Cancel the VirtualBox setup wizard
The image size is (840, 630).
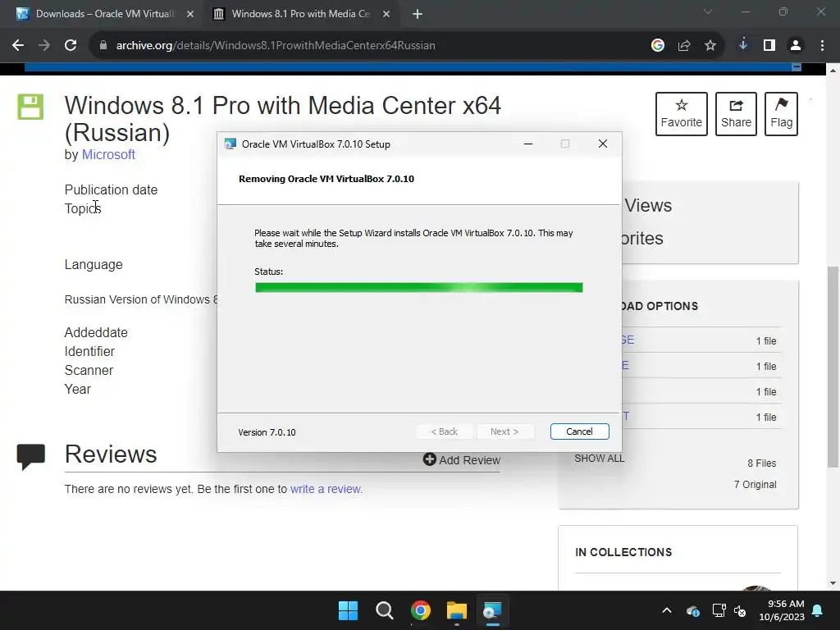click(x=580, y=431)
